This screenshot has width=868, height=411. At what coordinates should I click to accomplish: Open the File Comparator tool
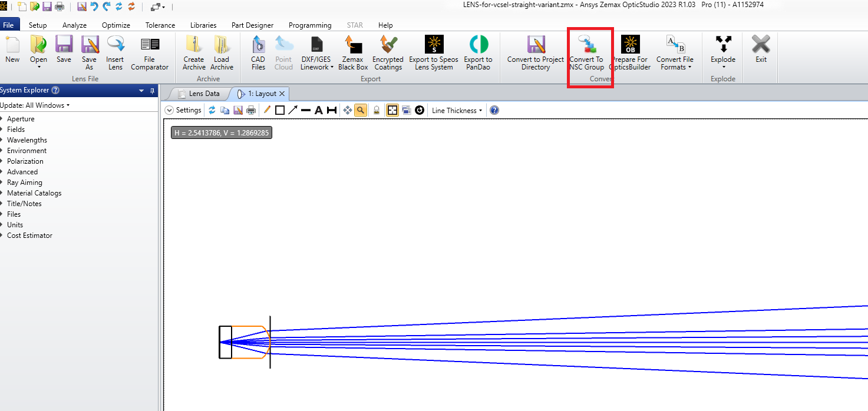click(x=150, y=53)
